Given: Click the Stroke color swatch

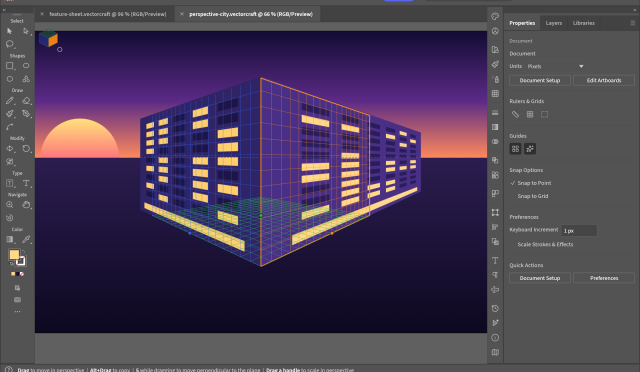Looking at the screenshot, I should coord(21,261).
